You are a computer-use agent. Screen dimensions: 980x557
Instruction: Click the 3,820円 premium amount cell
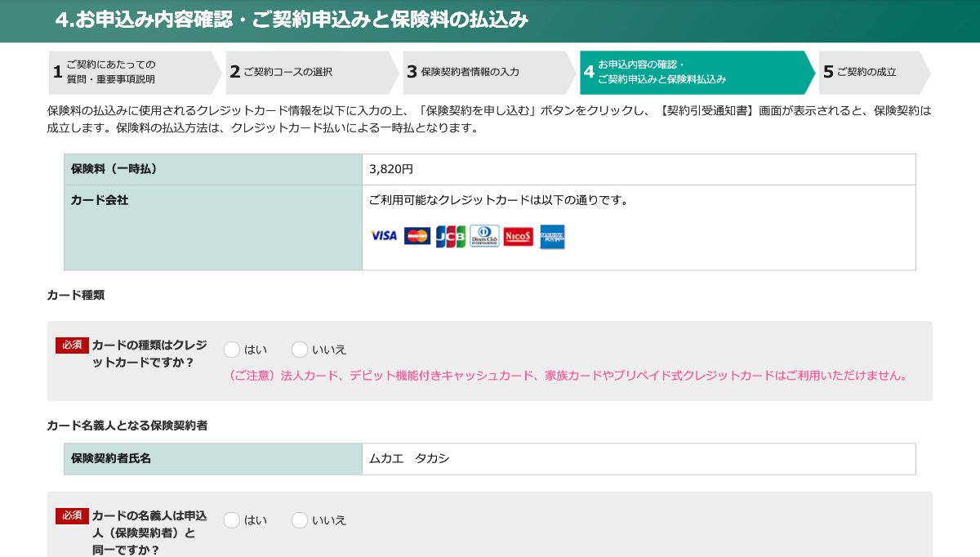(391, 169)
